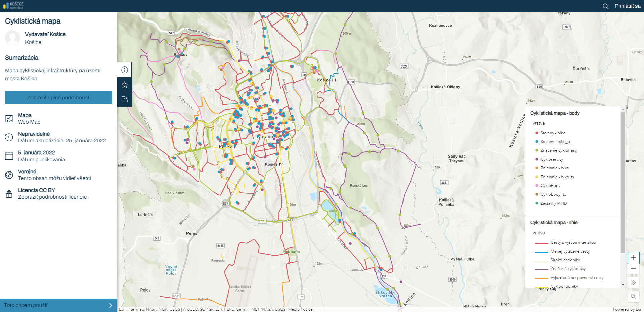This screenshot has width=644, height=312.
Task: Add this map to favorites with the star icon
Action: pos(124,85)
